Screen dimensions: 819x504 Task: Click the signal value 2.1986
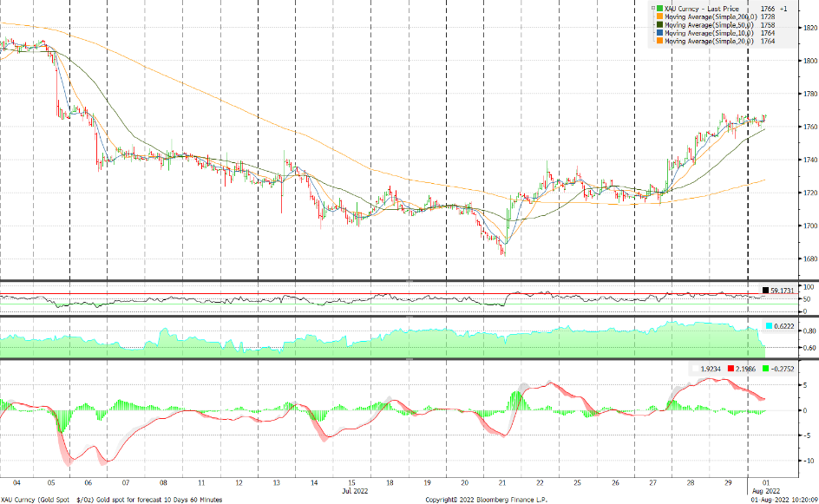point(746,369)
